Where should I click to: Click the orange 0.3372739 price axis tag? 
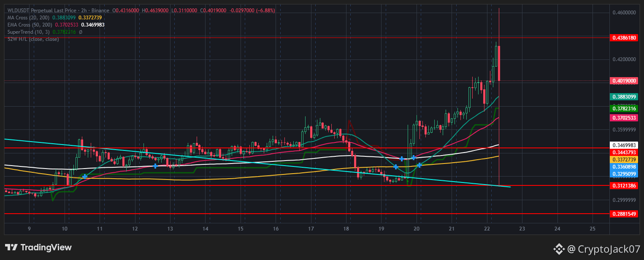coord(625,160)
